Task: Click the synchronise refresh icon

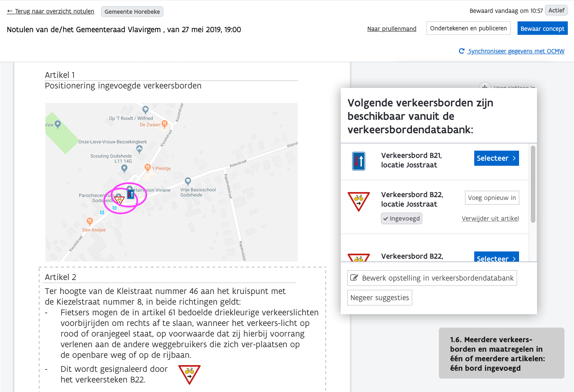Action: click(x=461, y=51)
